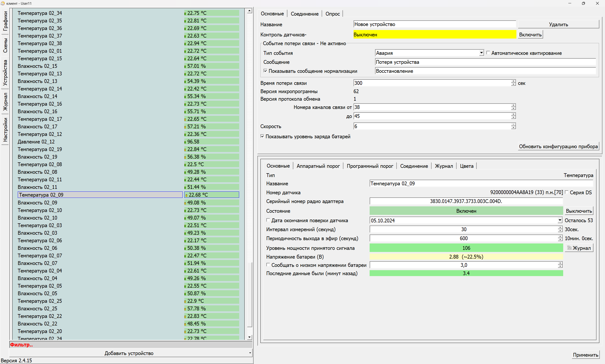
Task: Click the battery icon next to Давление 02_12 value
Action: (185, 142)
